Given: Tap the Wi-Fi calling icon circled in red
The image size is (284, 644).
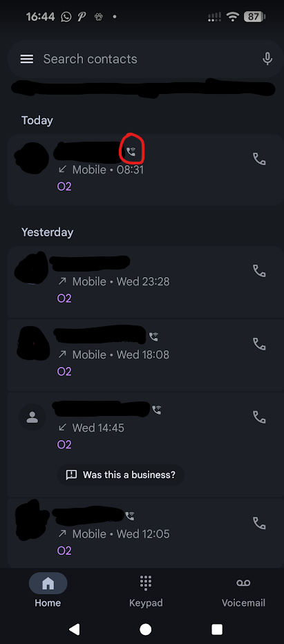Looking at the screenshot, I should [x=131, y=152].
